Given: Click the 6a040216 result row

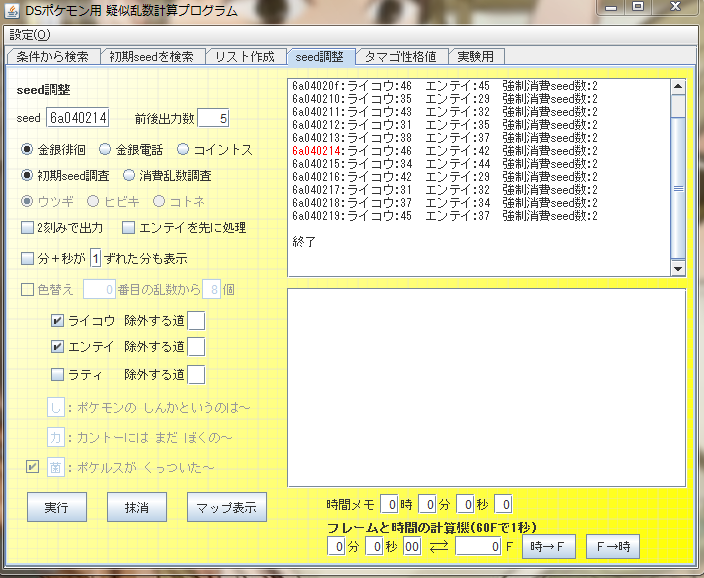Looking at the screenshot, I should (444, 177).
